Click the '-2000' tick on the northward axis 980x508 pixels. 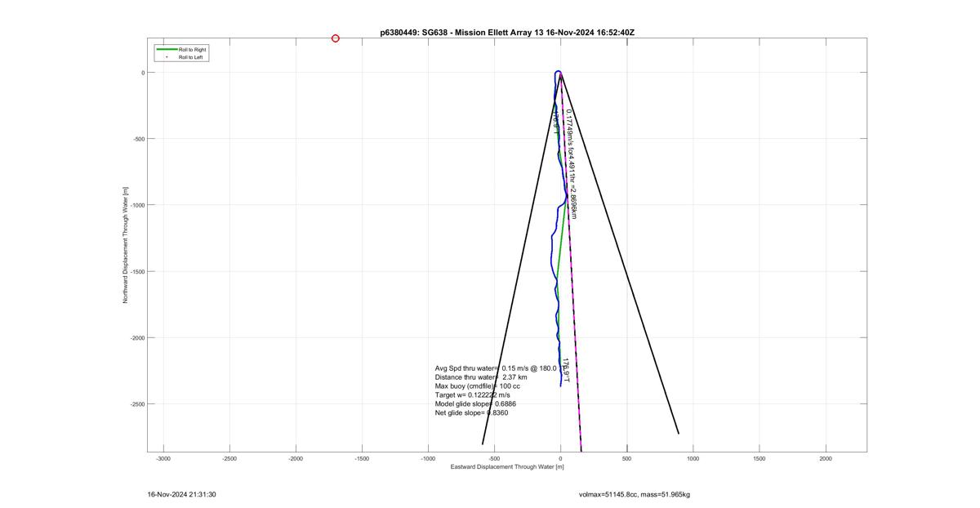(x=137, y=337)
